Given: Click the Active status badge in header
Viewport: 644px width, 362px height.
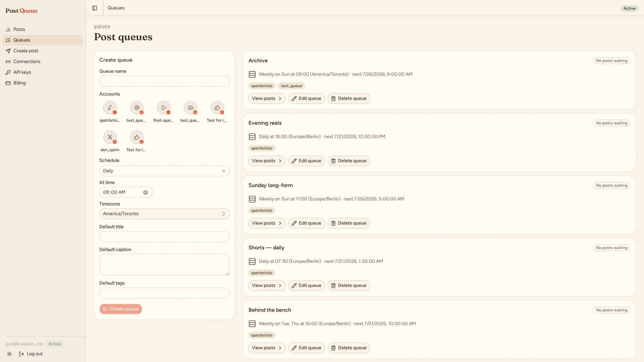Looking at the screenshot, I should tap(629, 8).
